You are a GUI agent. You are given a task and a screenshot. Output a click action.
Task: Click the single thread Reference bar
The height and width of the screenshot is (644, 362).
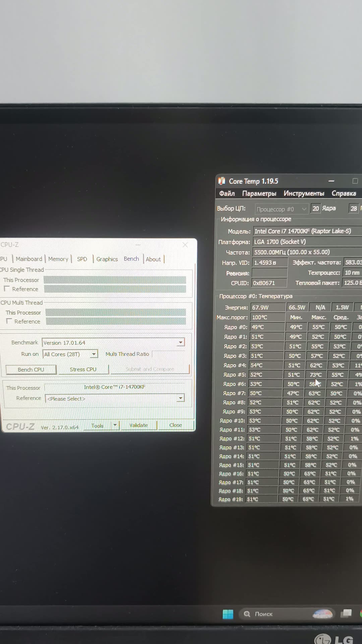tap(115, 289)
